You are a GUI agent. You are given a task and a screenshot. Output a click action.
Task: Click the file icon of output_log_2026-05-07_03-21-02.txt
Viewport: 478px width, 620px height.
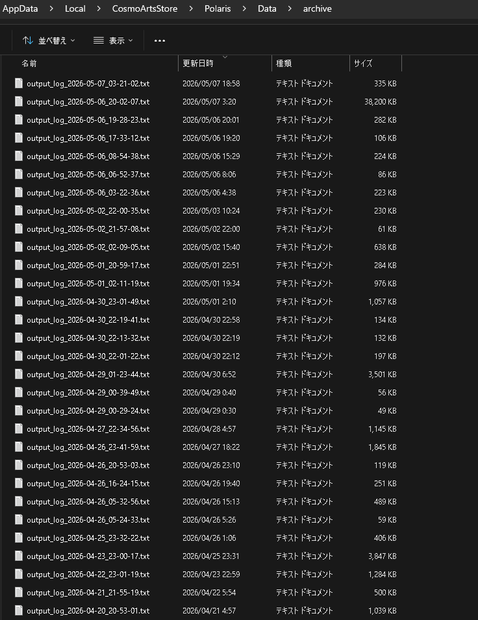point(19,83)
